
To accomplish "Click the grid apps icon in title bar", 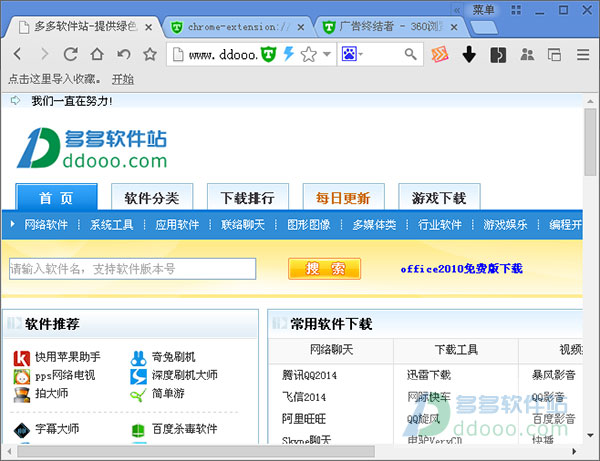I will (516, 10).
